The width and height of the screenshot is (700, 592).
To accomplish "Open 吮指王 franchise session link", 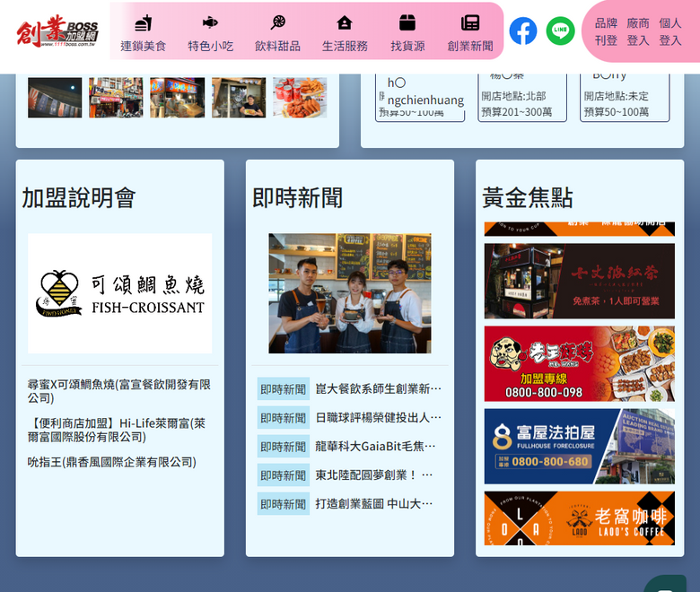I will (x=112, y=462).
